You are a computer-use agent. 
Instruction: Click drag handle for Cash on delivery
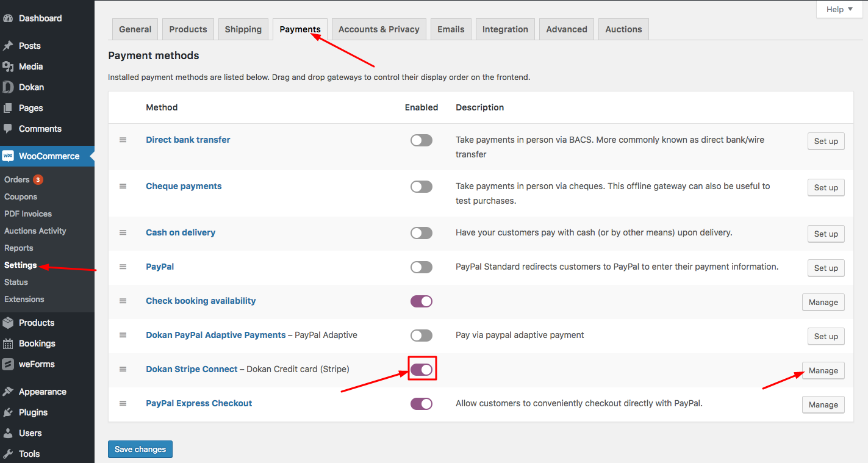tap(123, 232)
